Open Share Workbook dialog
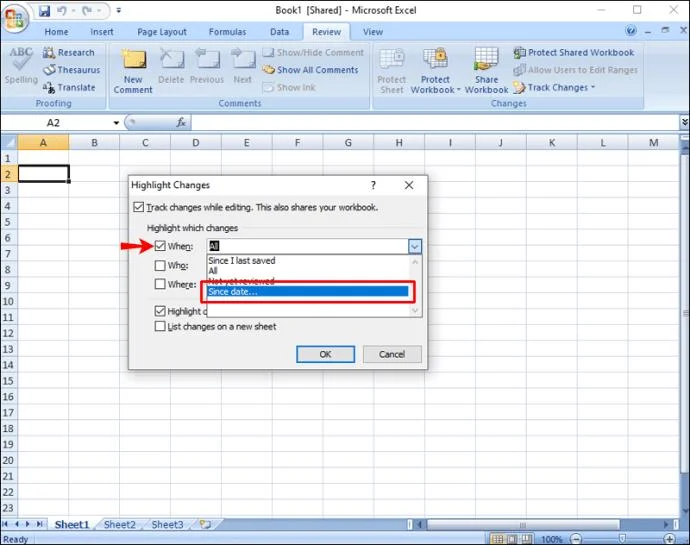 click(486, 70)
